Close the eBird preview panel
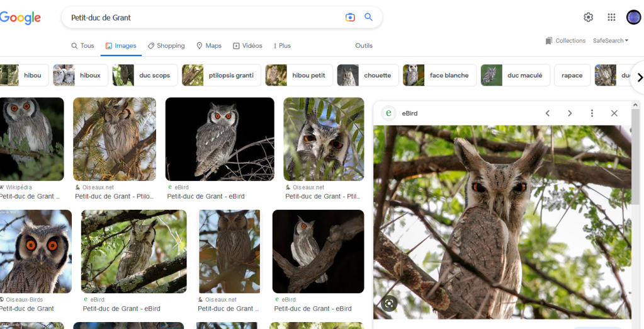 point(614,113)
